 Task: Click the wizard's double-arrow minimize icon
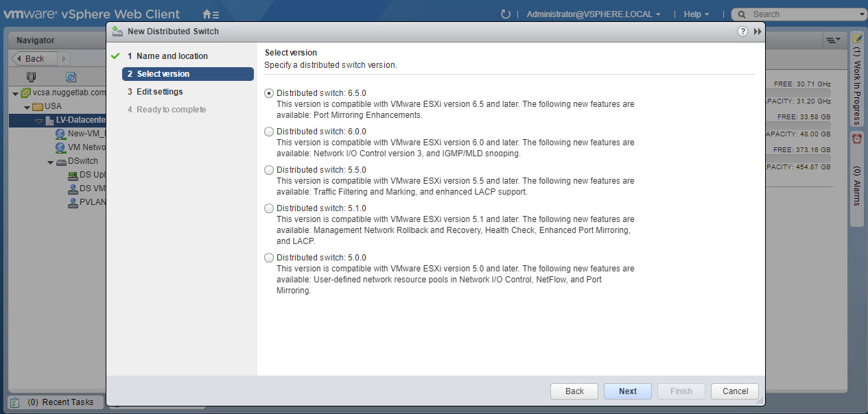758,32
